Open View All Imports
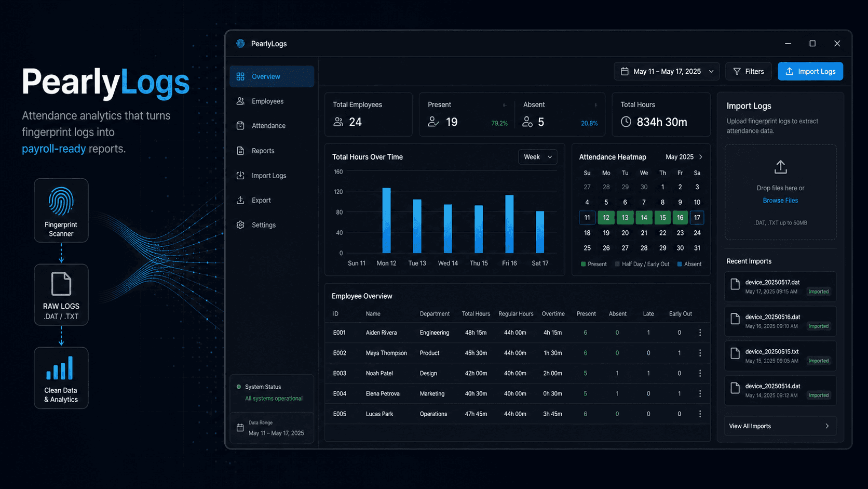This screenshot has width=868, height=489. 780,426
